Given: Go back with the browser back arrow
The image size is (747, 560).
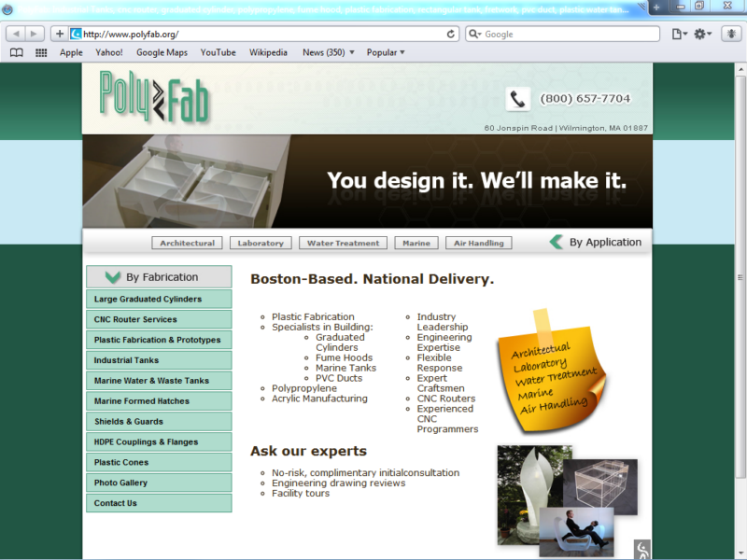Looking at the screenshot, I should 16,34.
